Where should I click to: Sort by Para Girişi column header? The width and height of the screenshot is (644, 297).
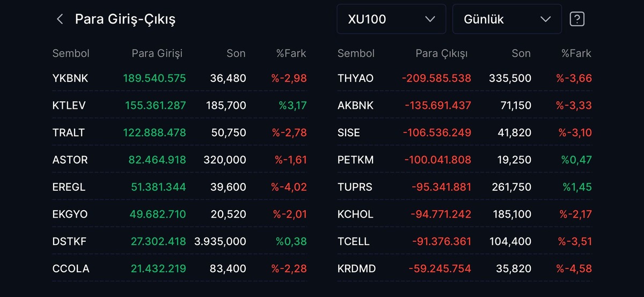click(157, 53)
